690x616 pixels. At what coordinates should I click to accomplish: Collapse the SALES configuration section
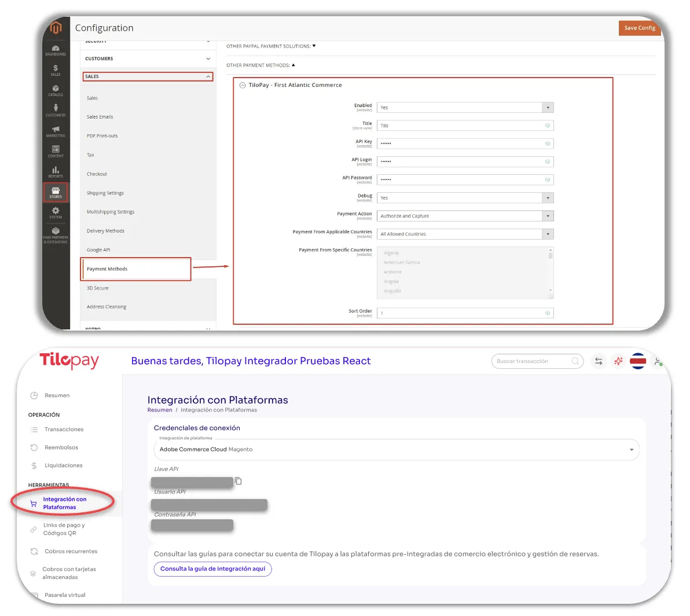click(x=148, y=76)
